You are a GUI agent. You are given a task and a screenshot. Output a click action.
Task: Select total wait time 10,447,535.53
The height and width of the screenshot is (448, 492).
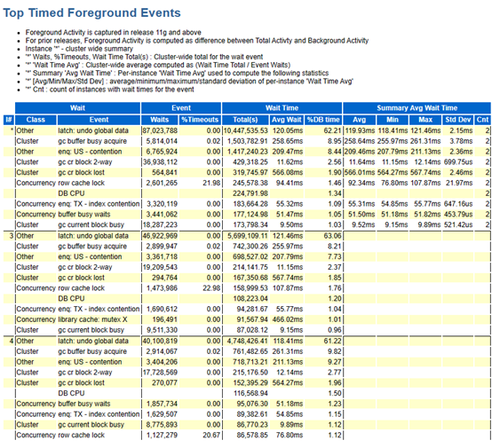pyautogui.click(x=245, y=130)
